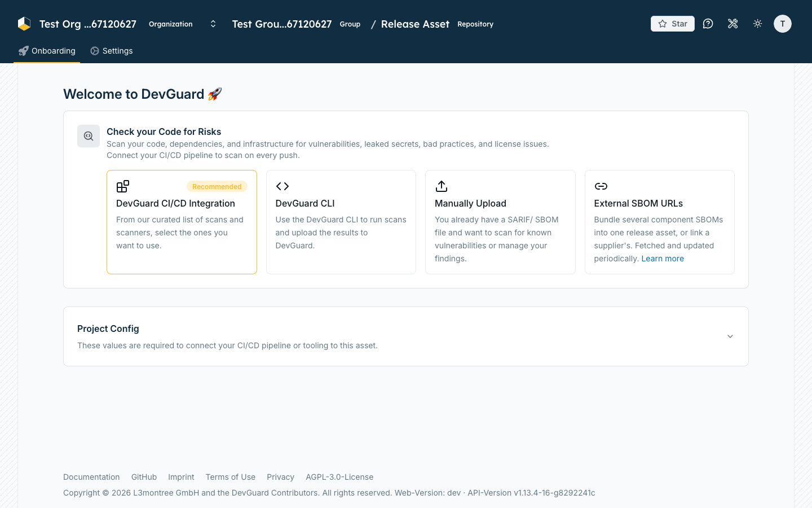Expand the Project Config chevron
This screenshot has height=508, width=812.
click(730, 336)
